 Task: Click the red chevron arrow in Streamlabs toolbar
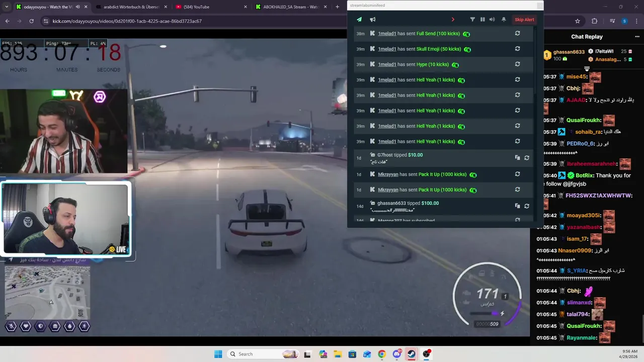point(453,20)
